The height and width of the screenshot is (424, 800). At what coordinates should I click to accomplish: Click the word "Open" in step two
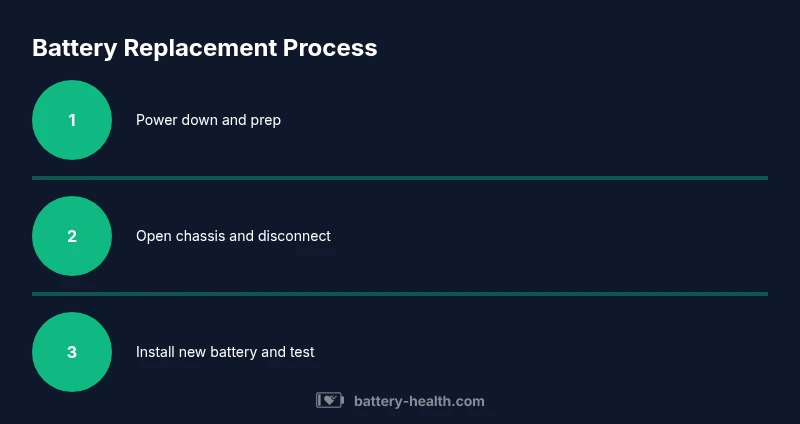tap(153, 236)
